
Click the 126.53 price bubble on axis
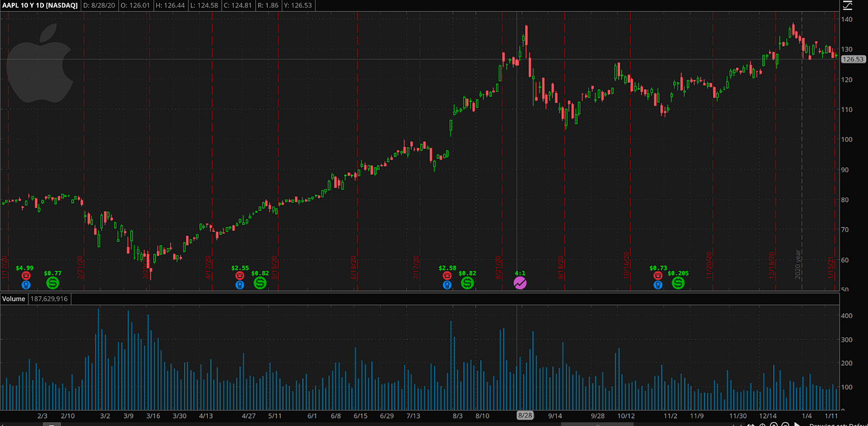coord(854,60)
